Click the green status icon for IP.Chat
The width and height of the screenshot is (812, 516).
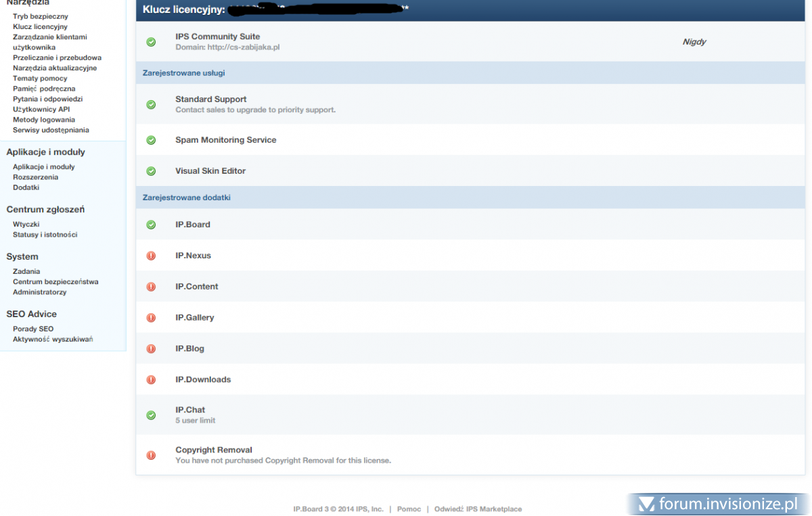[x=151, y=415]
